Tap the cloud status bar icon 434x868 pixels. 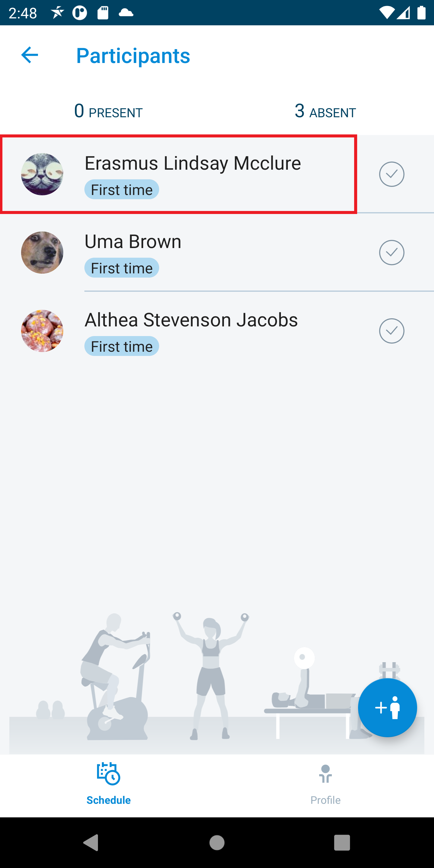coord(126,13)
